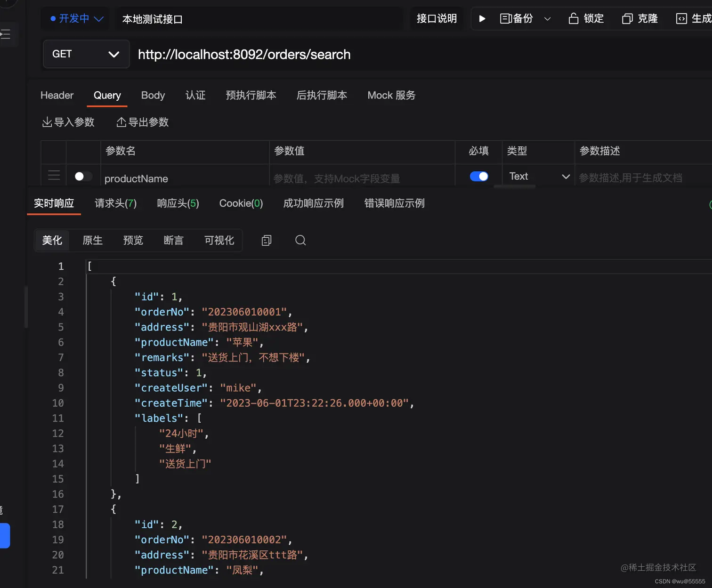Copy the response with the copy icon
Image resolution: width=712 pixels, height=588 pixels.
click(x=266, y=241)
